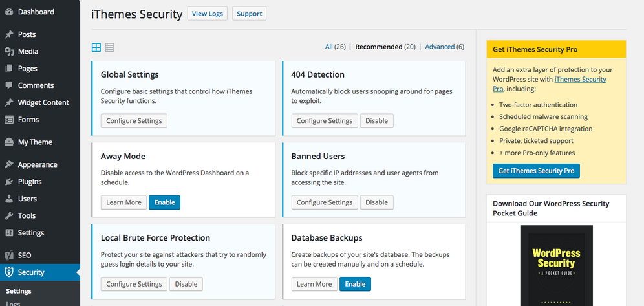Disable Local Brute Force Protection
This screenshot has height=306, width=644.
(x=186, y=284)
